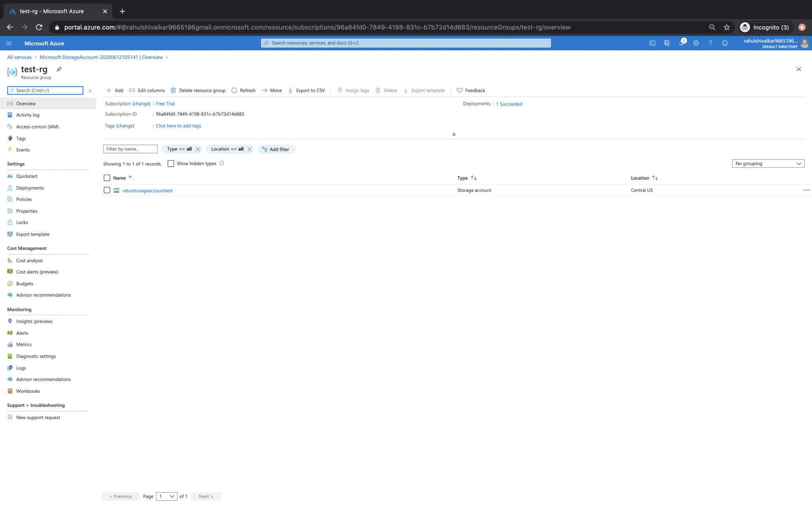Open the No grouping dropdown

pyautogui.click(x=768, y=163)
